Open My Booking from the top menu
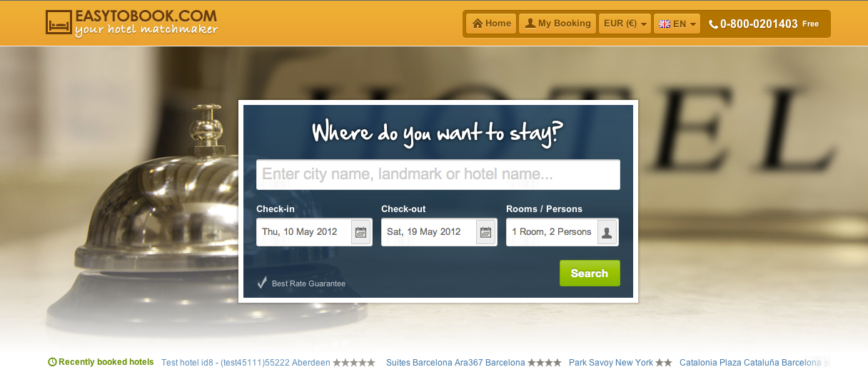Viewport: 868px width, 377px height. [x=557, y=24]
